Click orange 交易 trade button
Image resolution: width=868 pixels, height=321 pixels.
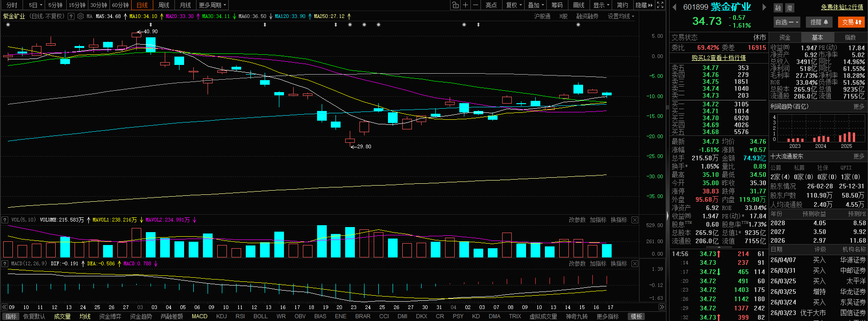click(851, 22)
